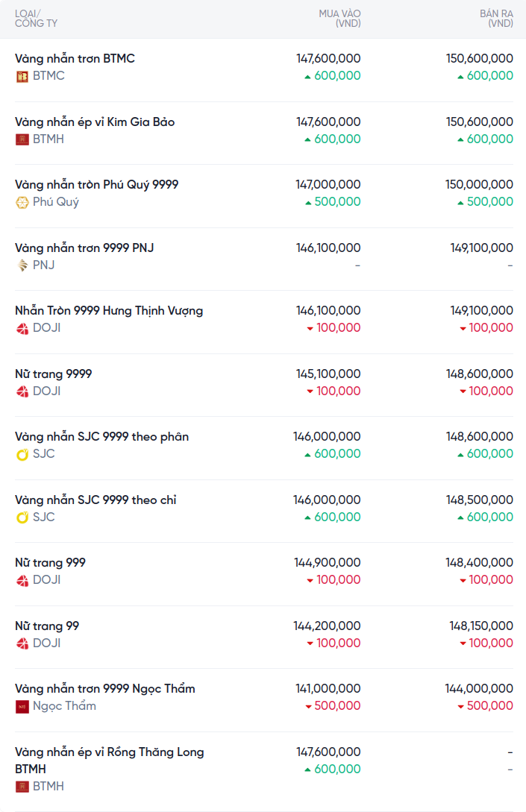This screenshot has width=526, height=812.
Task: Open Vàng nhẫn trơn BTMC product
Action: click(x=75, y=58)
